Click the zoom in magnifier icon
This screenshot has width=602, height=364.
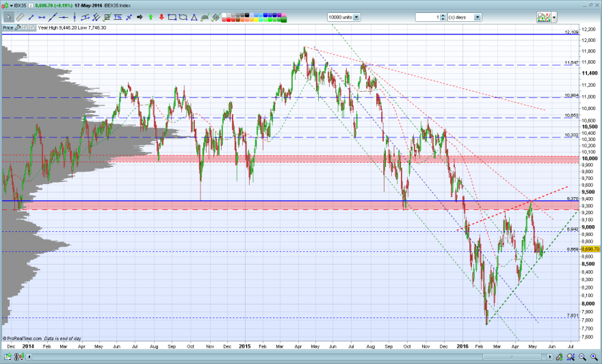click(x=594, y=357)
